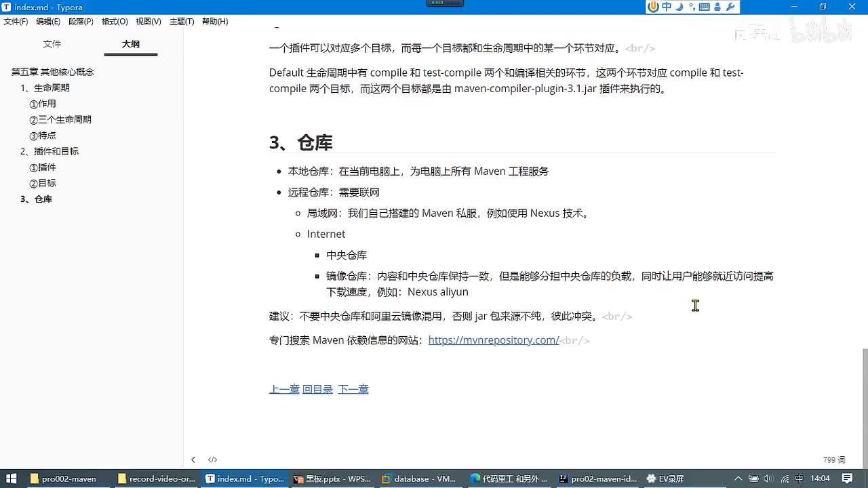Toggle the IME punctuation mode icon

(x=692, y=7)
